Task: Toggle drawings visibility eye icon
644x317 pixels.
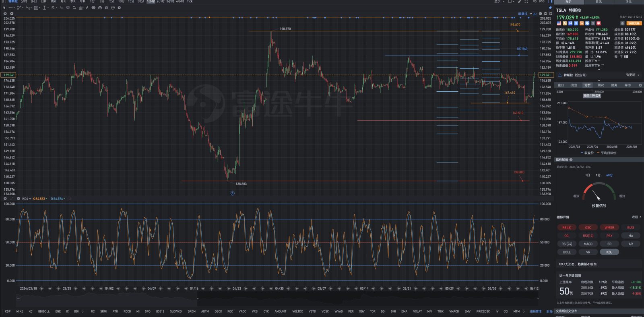Action: (93, 8)
